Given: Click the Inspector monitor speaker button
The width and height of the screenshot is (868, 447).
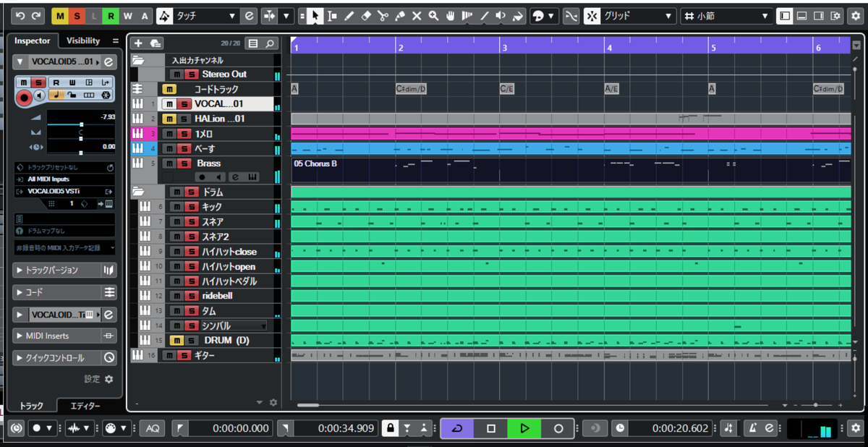Looking at the screenshot, I should tap(40, 95).
